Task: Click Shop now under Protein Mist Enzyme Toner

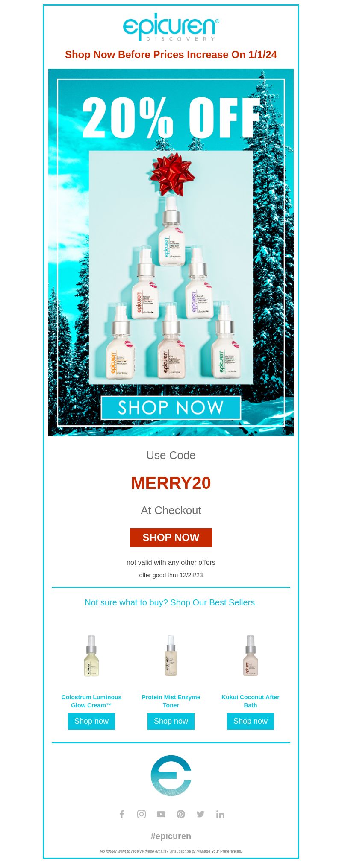Action: 171,721
